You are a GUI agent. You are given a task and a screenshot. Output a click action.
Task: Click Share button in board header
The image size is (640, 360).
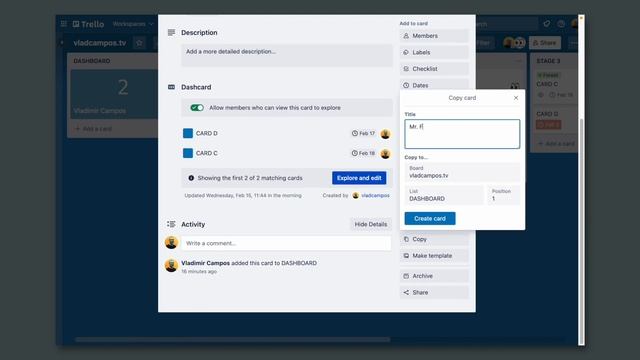(x=545, y=43)
